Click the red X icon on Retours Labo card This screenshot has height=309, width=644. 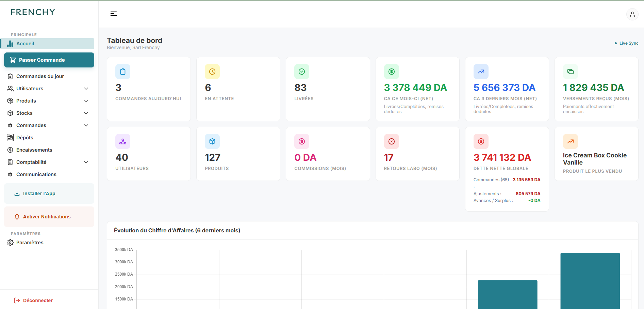392,141
